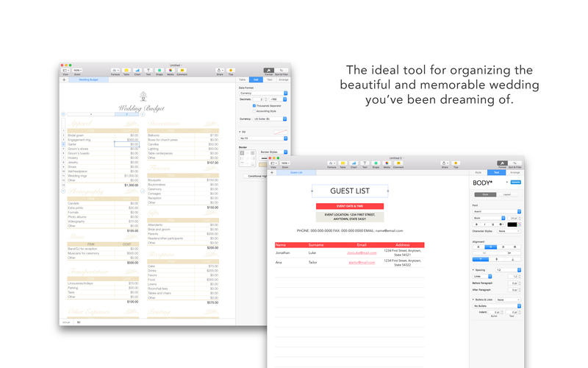Open font family dropdown in Guest List panel
This screenshot has width=588, height=368.
click(497, 211)
